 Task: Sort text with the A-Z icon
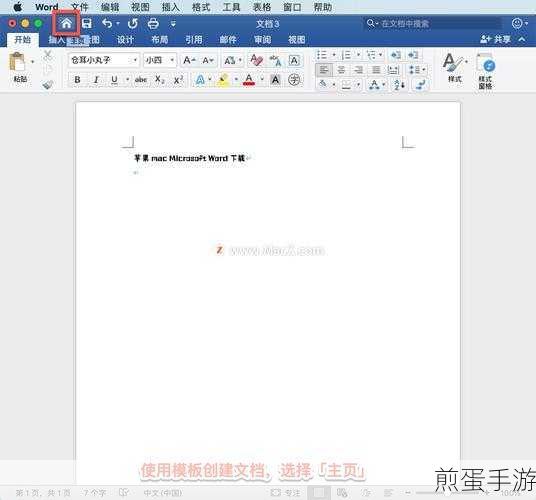[399, 84]
